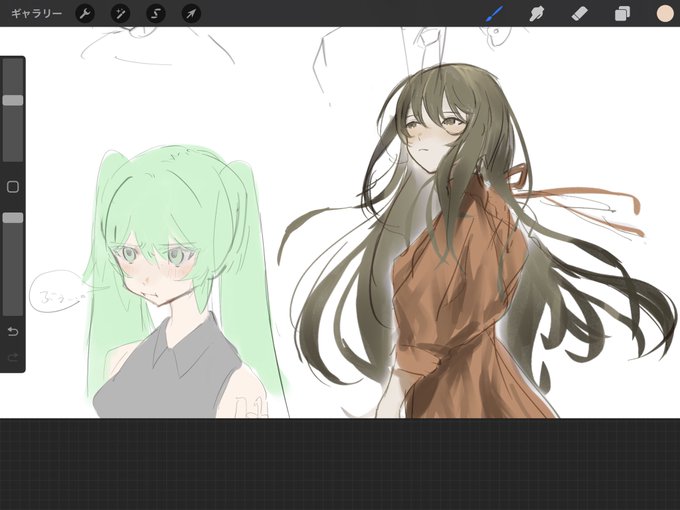Click the brush size slider handle
Screen dimensions: 680x510
pyautogui.click(x=13, y=100)
